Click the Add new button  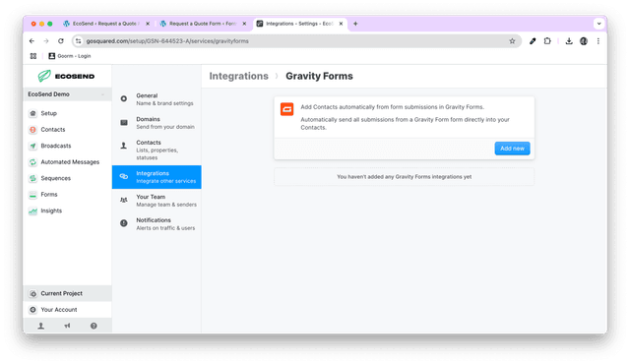[512, 149]
